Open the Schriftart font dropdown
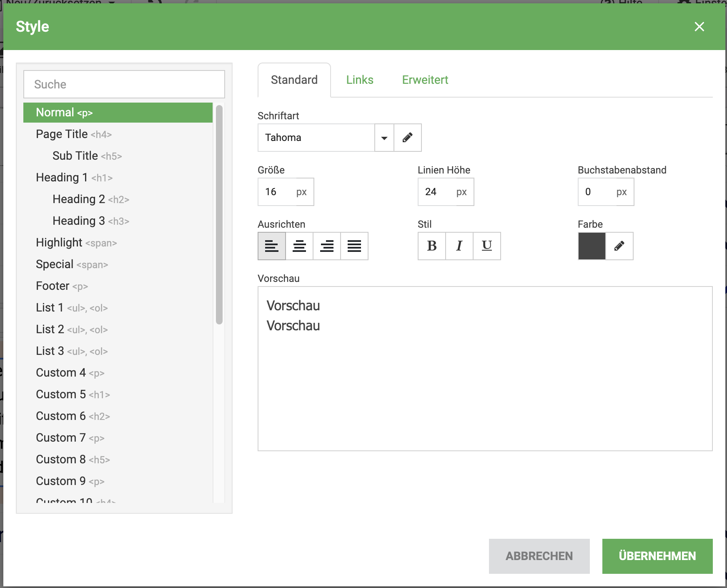The image size is (727, 588). point(384,138)
